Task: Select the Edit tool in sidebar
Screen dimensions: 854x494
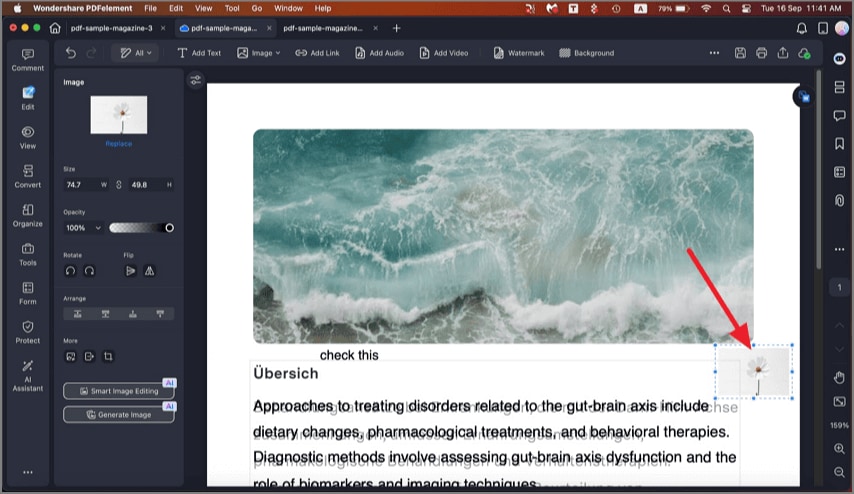Action: tap(28, 98)
